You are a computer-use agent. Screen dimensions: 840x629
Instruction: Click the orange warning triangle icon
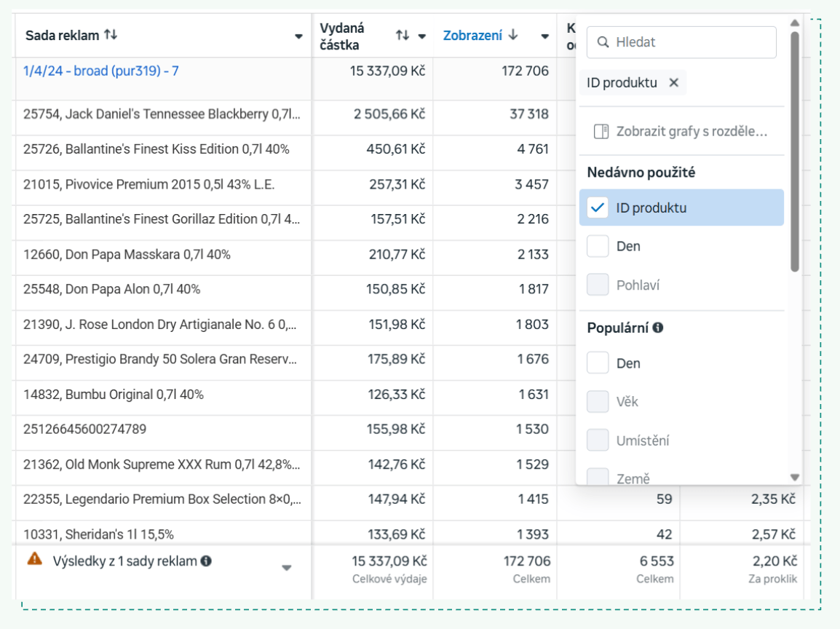[34, 559]
